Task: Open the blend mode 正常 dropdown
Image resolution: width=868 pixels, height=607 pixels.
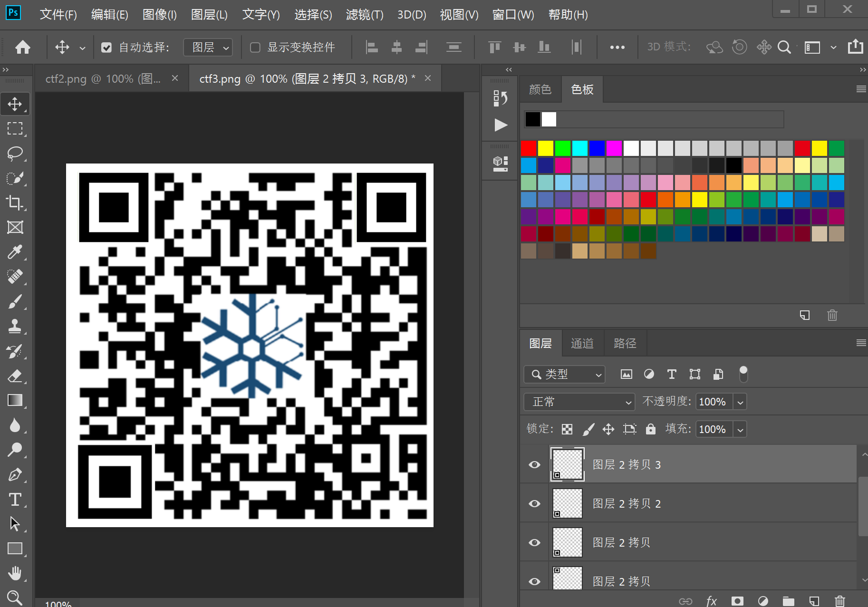Action: (x=579, y=402)
